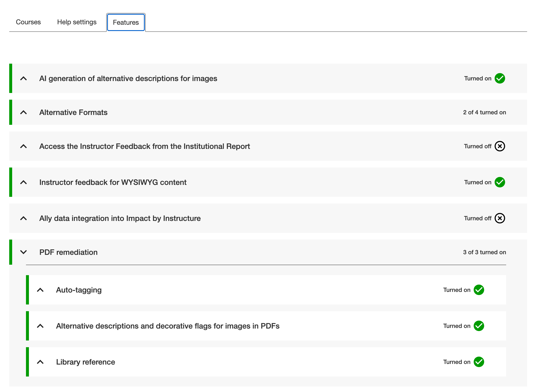538x392 pixels.
Task: Click 'Ally data integration into Impact by Instructure' title
Action: pos(120,218)
